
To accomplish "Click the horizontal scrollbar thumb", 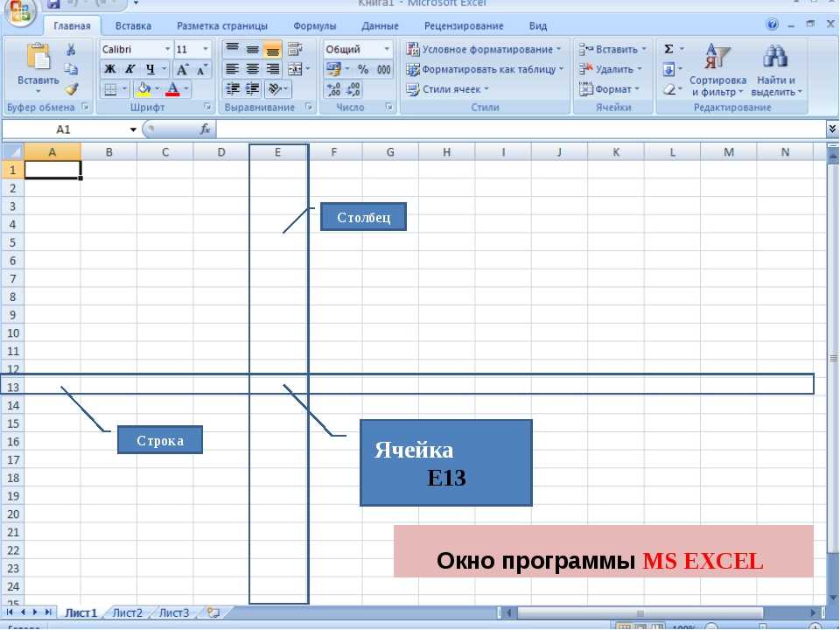I will pos(640,612).
